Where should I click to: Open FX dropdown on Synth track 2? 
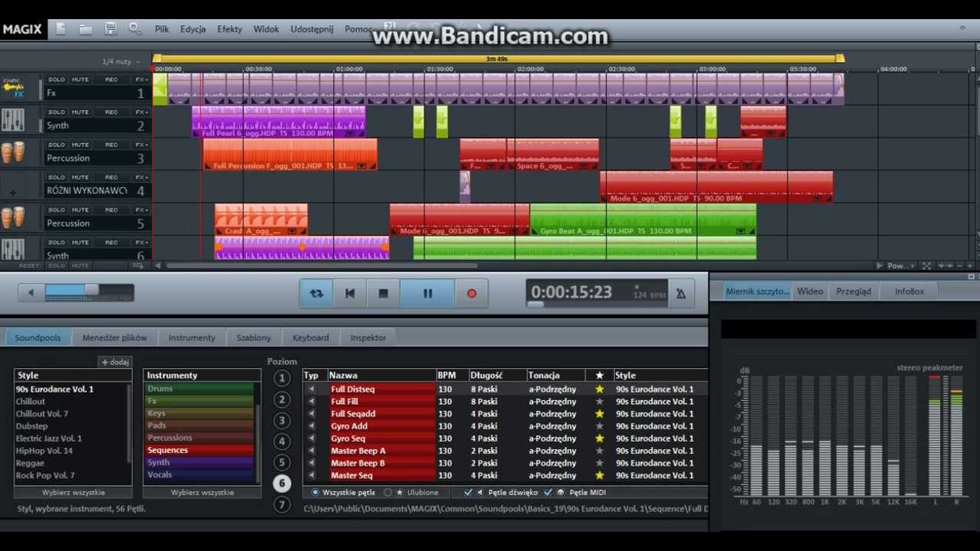click(142, 112)
